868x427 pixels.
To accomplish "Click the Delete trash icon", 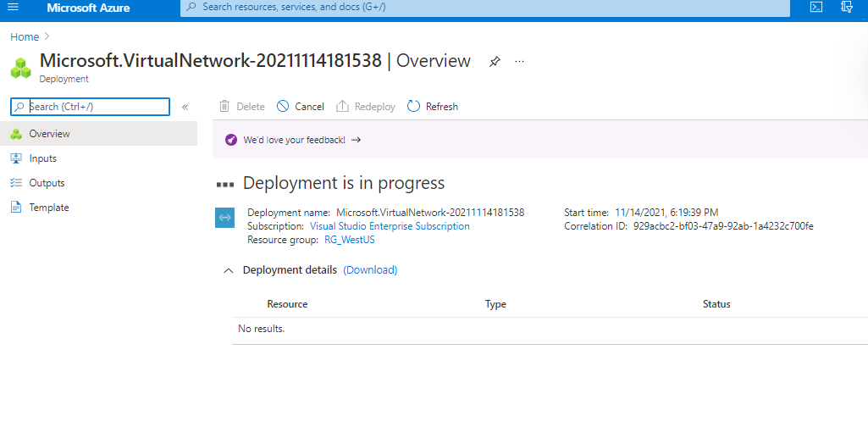I will [x=224, y=107].
